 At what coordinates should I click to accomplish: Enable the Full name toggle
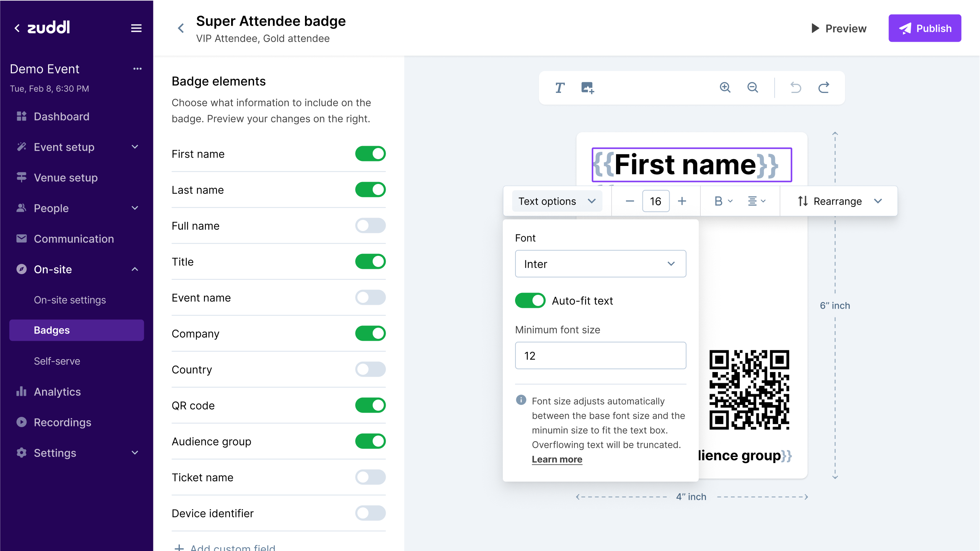coord(370,226)
